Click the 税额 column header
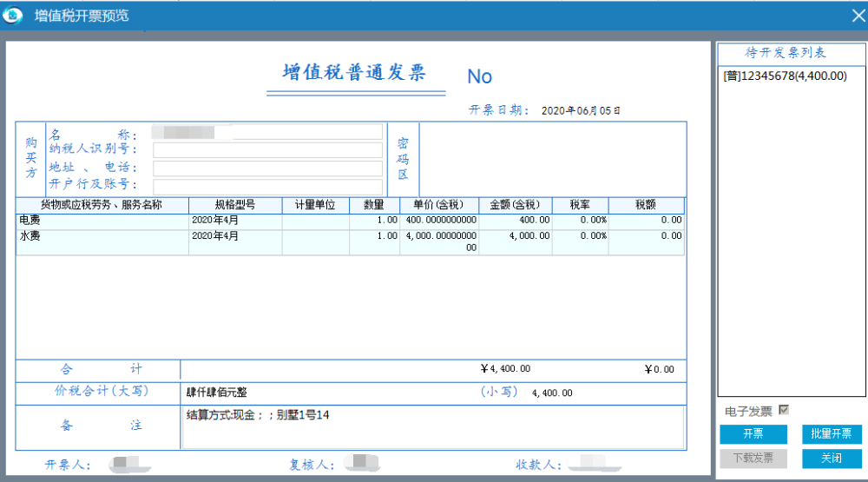This screenshot has height=482, width=868. pos(646,205)
